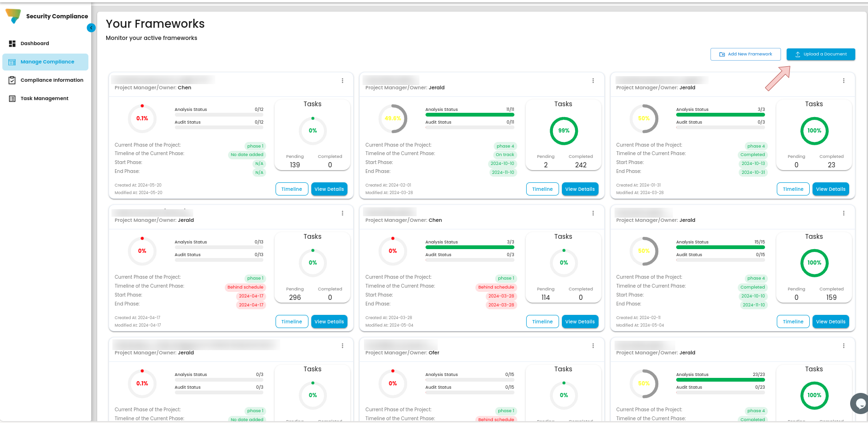This screenshot has height=423, width=868.
Task: Click the Compliance Information clipboard icon
Action: click(x=12, y=80)
